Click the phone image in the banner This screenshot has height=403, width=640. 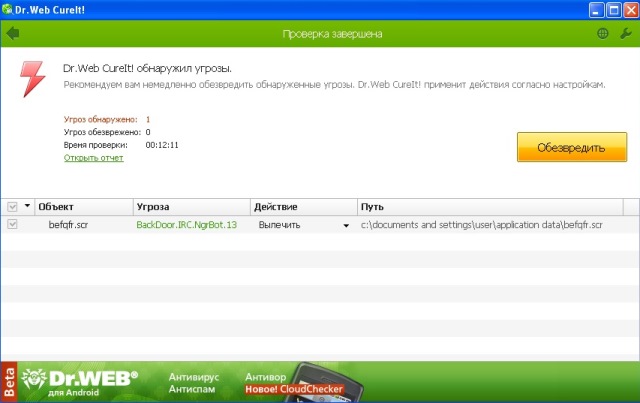click(x=327, y=382)
